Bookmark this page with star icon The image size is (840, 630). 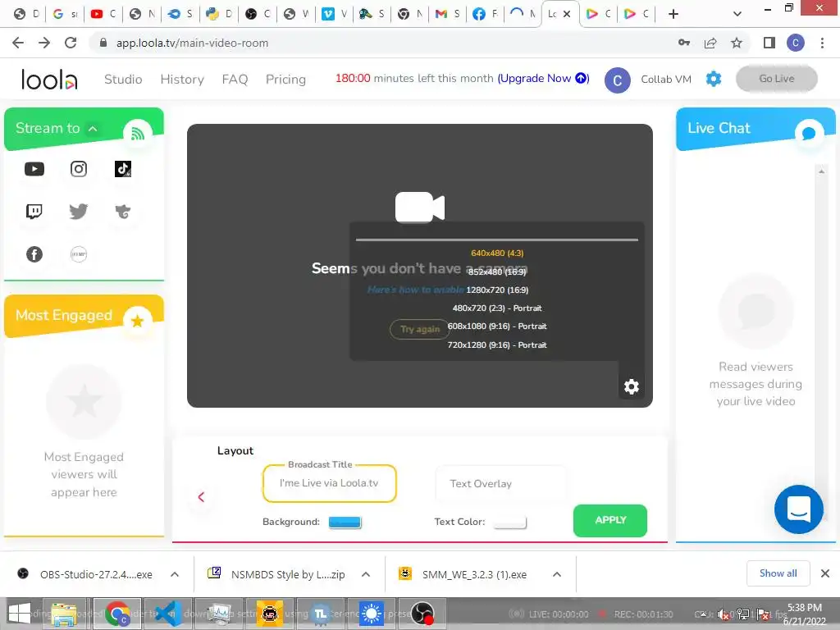click(737, 43)
